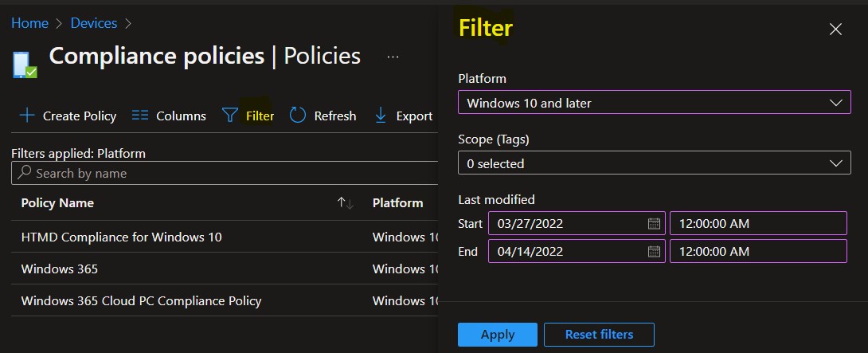Close the Filter panel

click(x=835, y=29)
